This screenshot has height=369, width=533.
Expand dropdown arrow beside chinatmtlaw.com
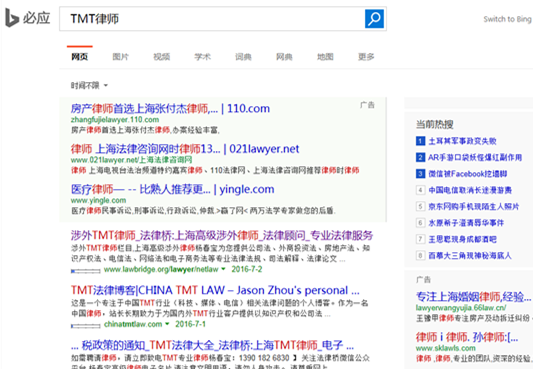tap(167, 324)
